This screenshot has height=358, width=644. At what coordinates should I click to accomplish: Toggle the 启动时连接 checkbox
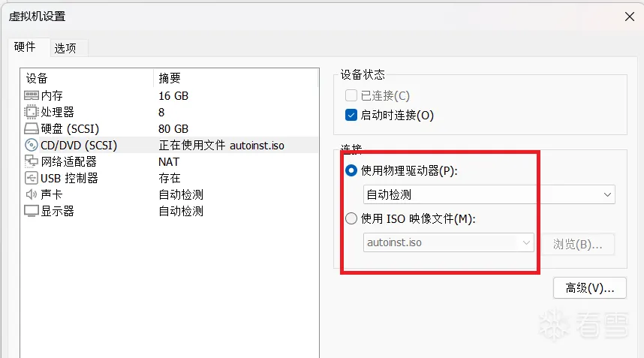click(x=351, y=116)
